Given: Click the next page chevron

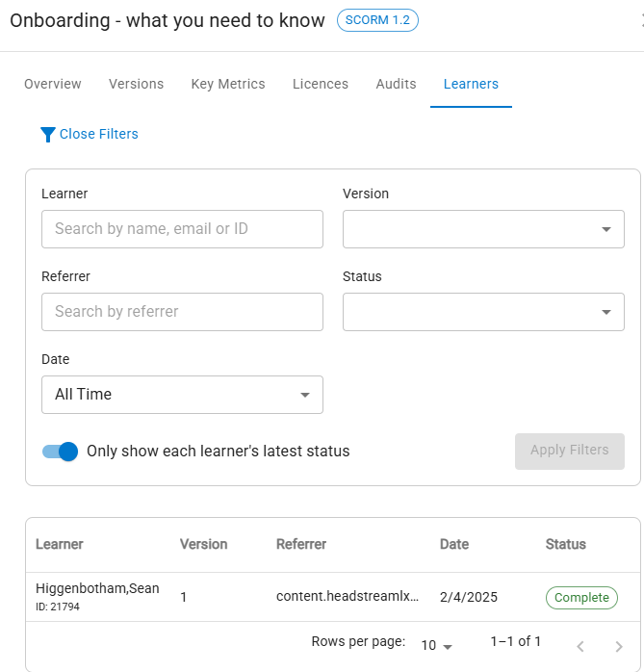Looking at the screenshot, I should coord(618,646).
